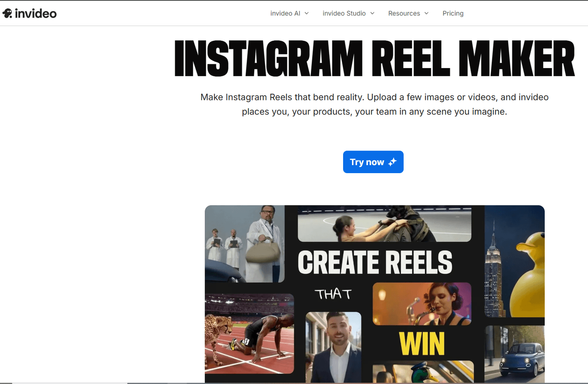
Task: Click the blue vintage car thumbnail
Action: tap(514, 354)
